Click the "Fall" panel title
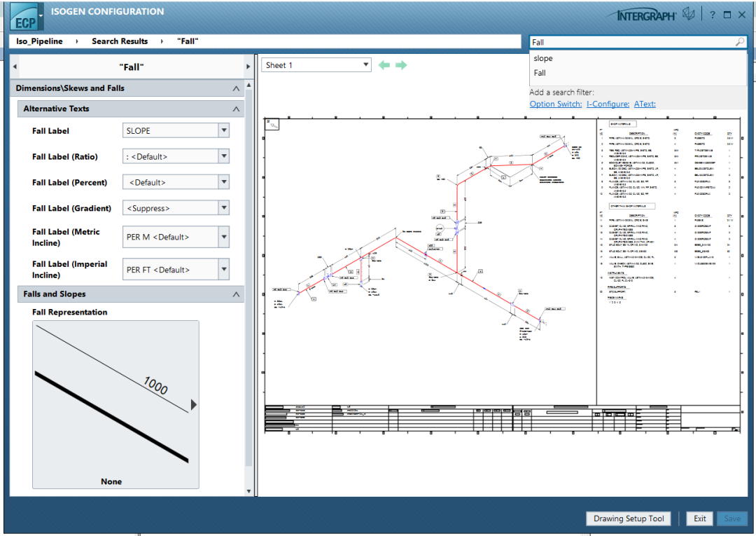The width and height of the screenshot is (756, 536). pos(132,67)
